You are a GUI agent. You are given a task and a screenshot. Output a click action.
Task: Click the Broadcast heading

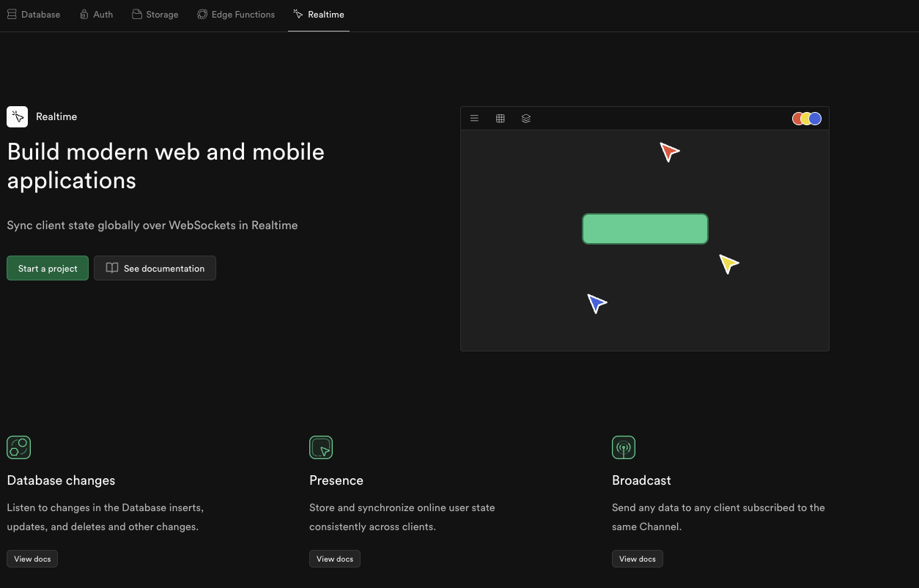[641, 480]
